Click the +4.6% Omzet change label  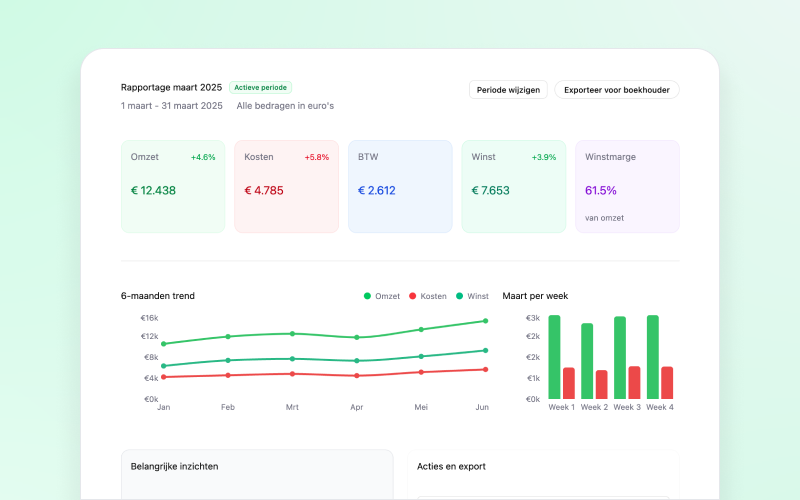click(x=203, y=157)
